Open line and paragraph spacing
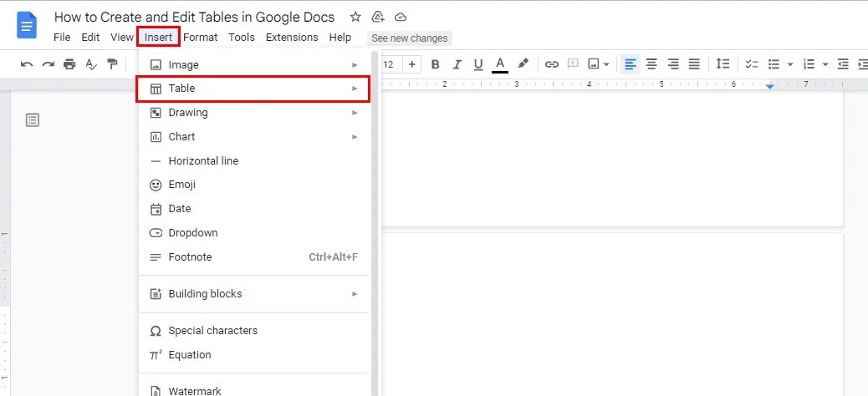This screenshot has width=868, height=396. pos(722,64)
